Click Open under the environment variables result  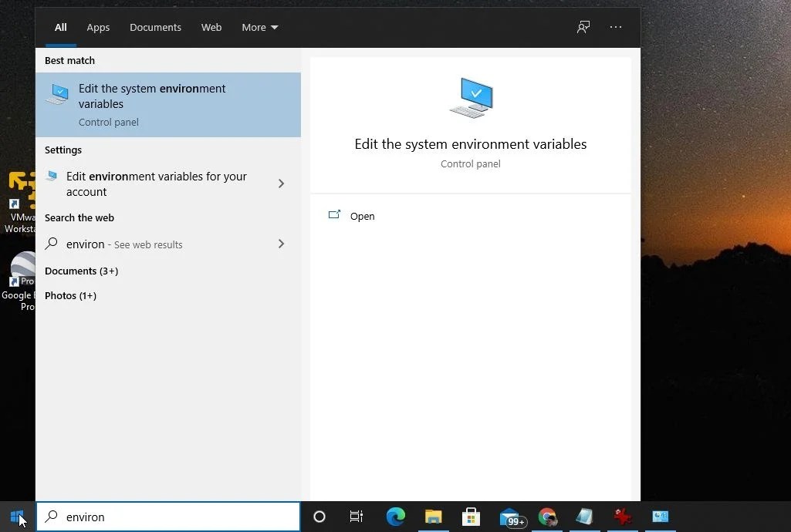(362, 216)
